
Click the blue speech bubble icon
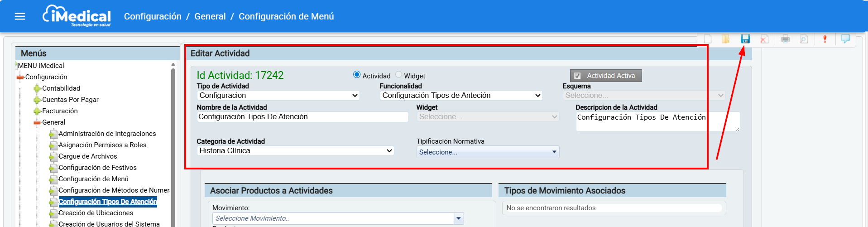845,39
